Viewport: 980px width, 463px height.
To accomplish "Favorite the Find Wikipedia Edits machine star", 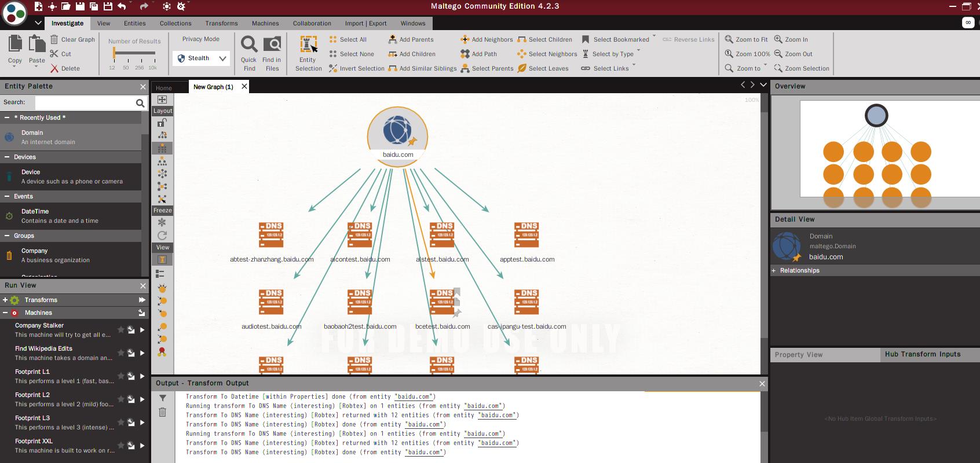I will pyautogui.click(x=121, y=353).
